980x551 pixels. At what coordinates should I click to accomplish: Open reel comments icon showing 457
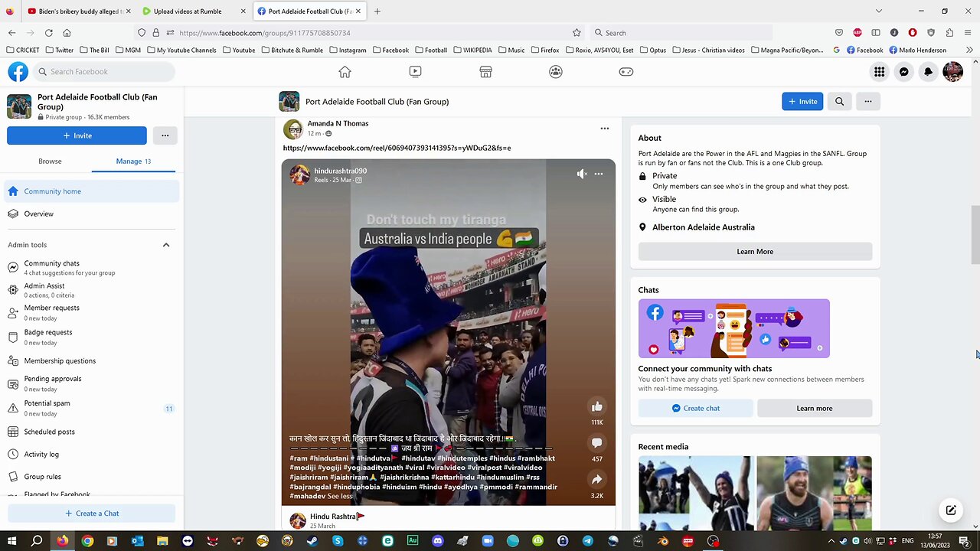(x=597, y=443)
